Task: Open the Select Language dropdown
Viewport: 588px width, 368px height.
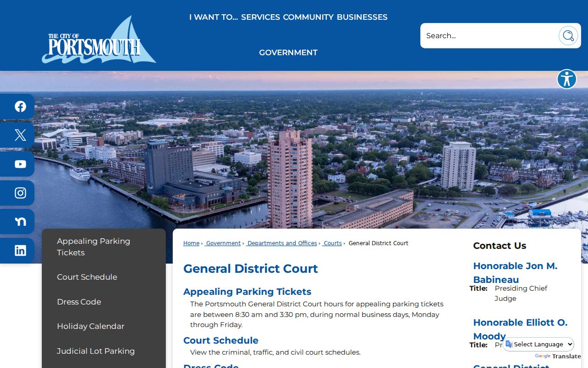Action: (538, 344)
